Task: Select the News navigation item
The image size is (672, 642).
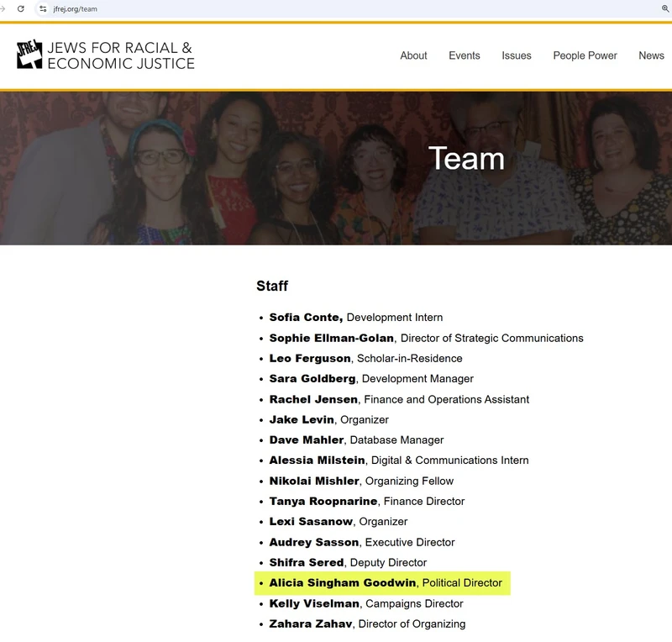Action: point(651,55)
